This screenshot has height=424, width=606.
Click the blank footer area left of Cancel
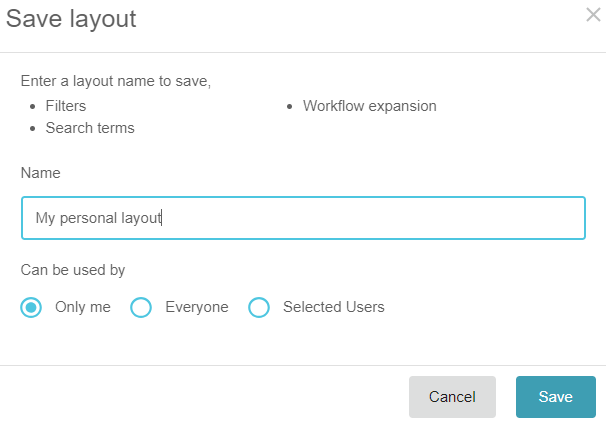(200, 397)
